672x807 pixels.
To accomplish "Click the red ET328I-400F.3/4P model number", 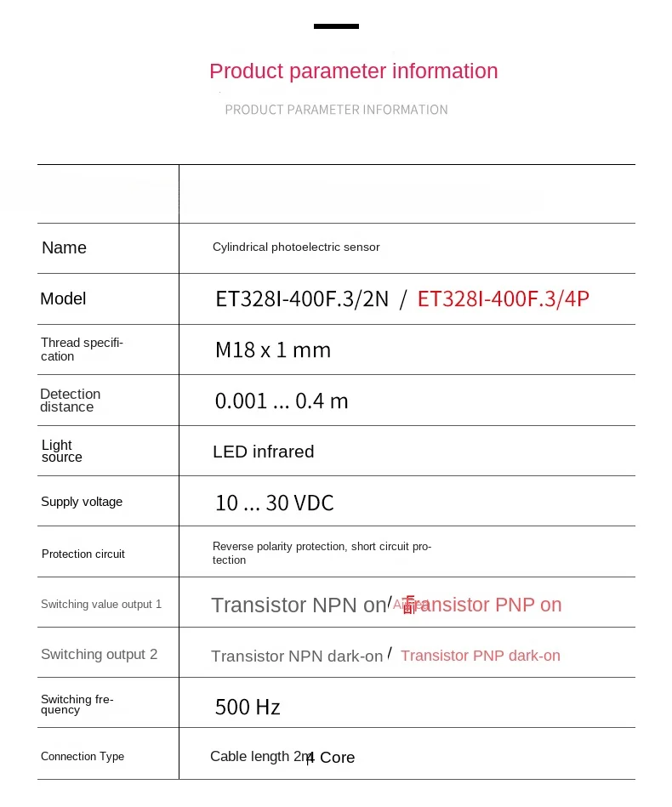I will tap(503, 299).
